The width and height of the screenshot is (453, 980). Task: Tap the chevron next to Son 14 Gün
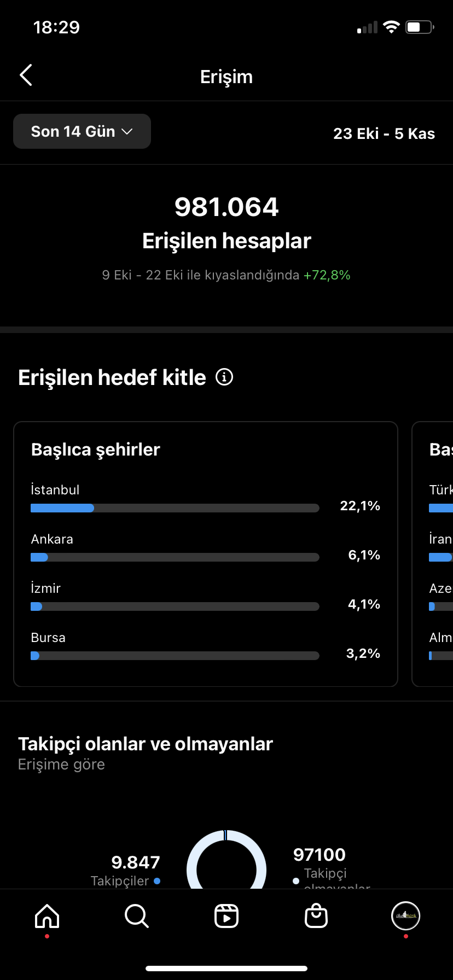(x=127, y=132)
